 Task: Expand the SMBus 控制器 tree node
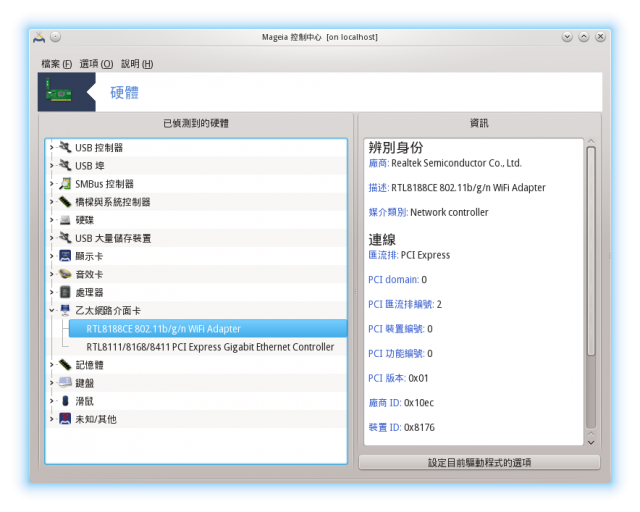click(51, 184)
